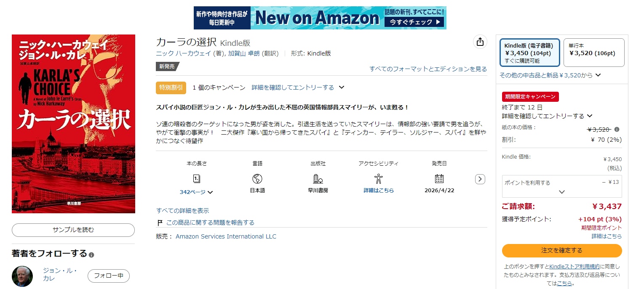Click the flag icon to report a problem
Image resolution: width=644 pixels, height=289 pixels.
click(160, 223)
